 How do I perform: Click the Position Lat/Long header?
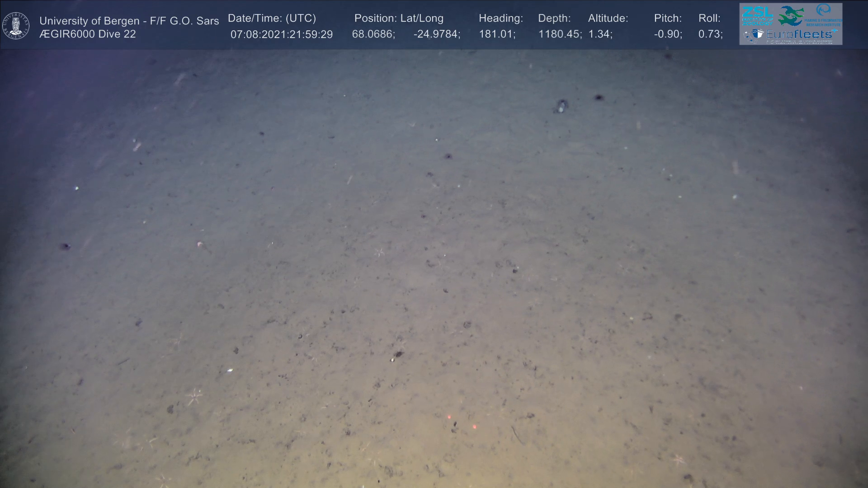point(399,18)
